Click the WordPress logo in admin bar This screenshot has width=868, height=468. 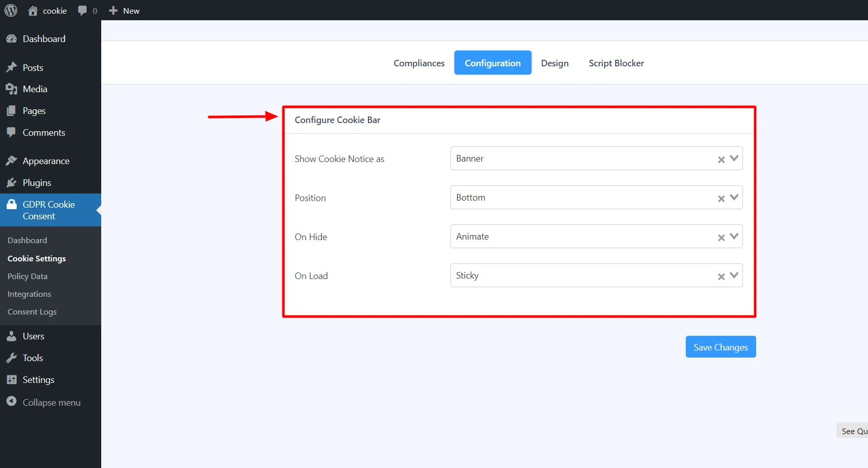pos(11,10)
